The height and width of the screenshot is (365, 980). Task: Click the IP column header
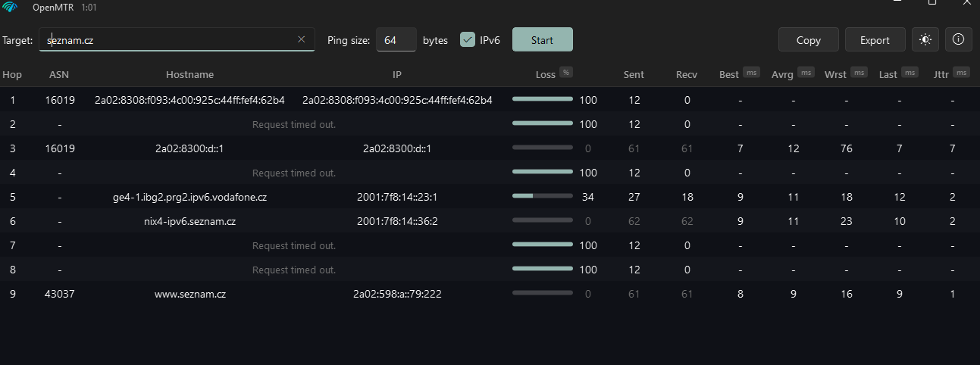click(397, 74)
